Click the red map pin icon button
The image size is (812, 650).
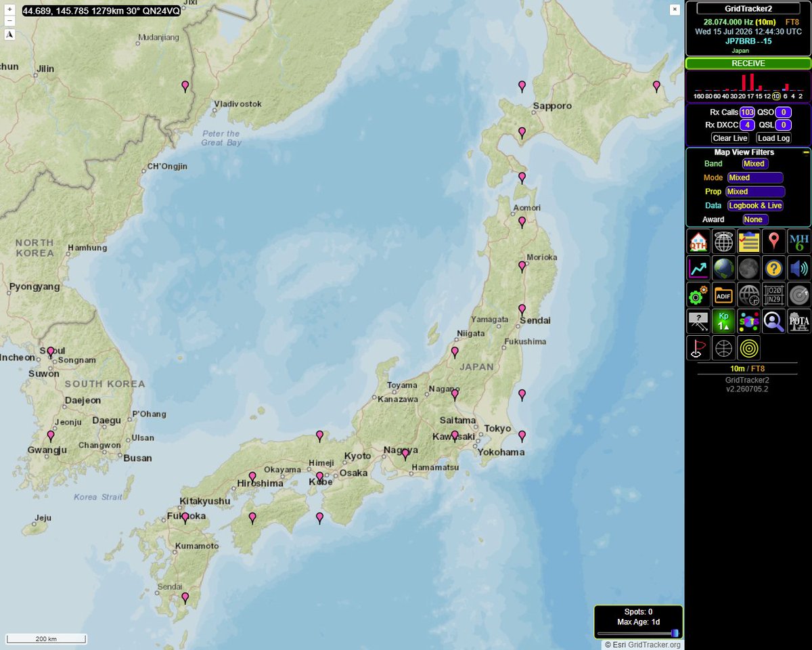[774, 242]
